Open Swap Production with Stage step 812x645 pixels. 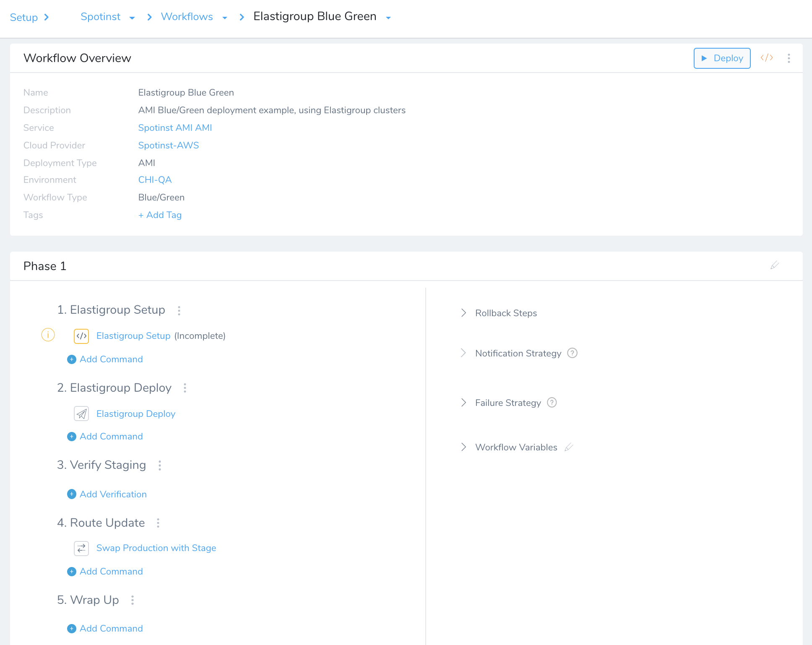(156, 548)
